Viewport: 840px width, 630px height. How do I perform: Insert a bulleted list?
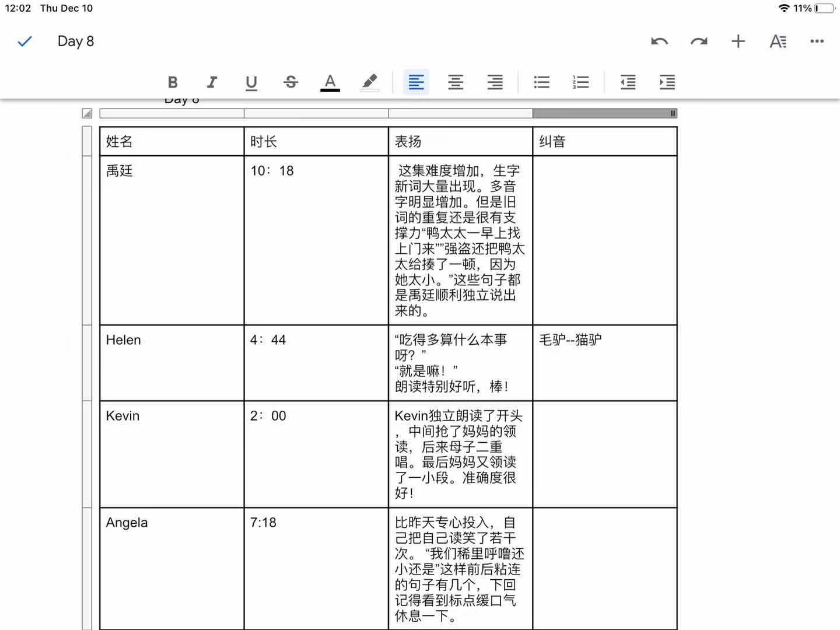(541, 82)
